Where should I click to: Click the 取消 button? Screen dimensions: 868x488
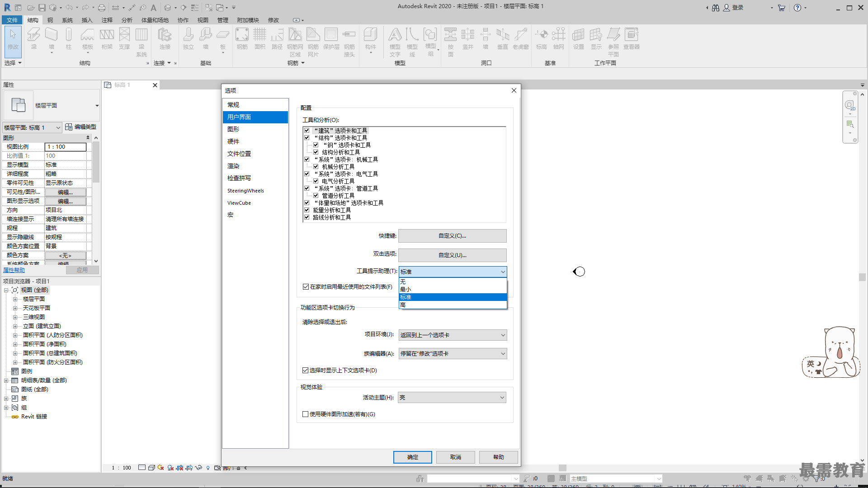tap(456, 457)
